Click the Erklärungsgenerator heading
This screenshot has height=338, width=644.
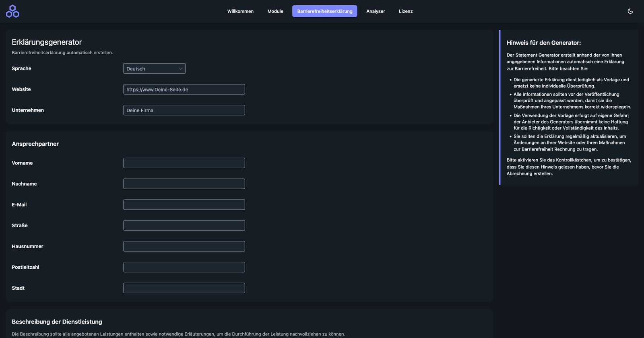47,42
